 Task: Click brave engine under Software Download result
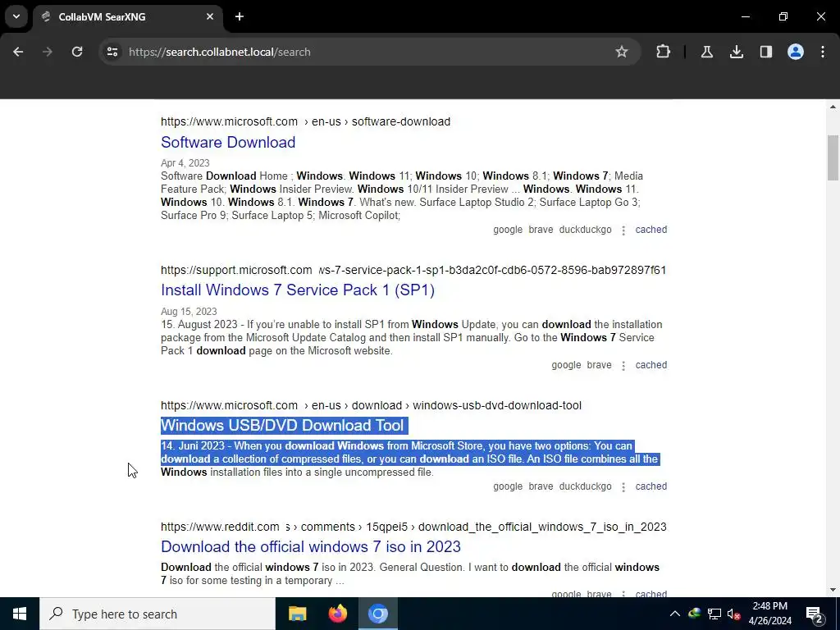[x=541, y=230]
